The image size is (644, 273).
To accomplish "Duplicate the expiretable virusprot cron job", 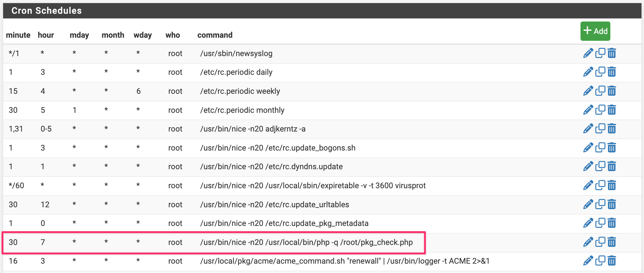I will [x=600, y=185].
